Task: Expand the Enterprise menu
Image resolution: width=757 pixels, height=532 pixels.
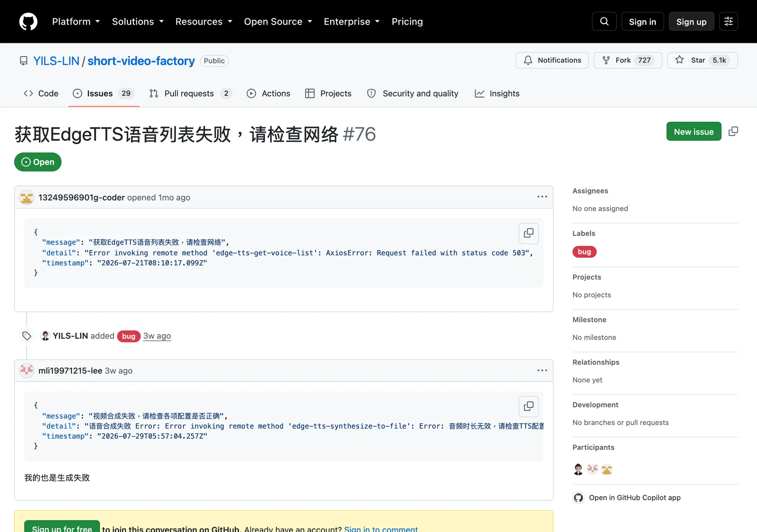Action: pos(352,22)
